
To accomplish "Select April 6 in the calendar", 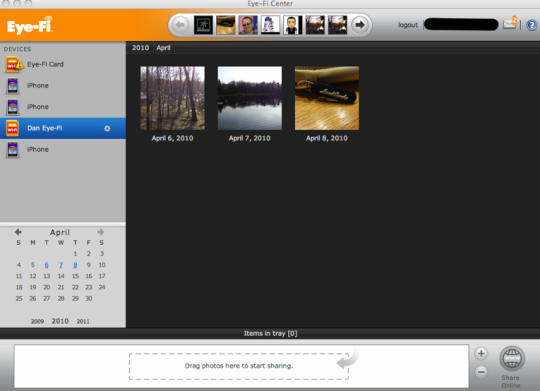I will click(x=46, y=265).
